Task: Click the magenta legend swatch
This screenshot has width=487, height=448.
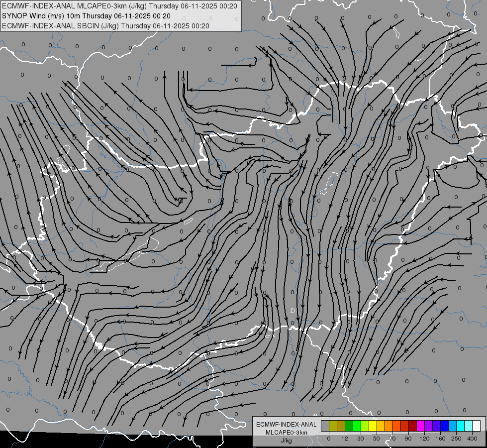Action: pyautogui.click(x=421, y=426)
